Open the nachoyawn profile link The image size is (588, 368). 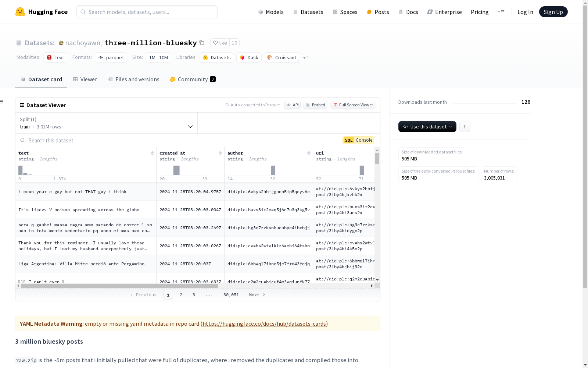[x=83, y=43]
